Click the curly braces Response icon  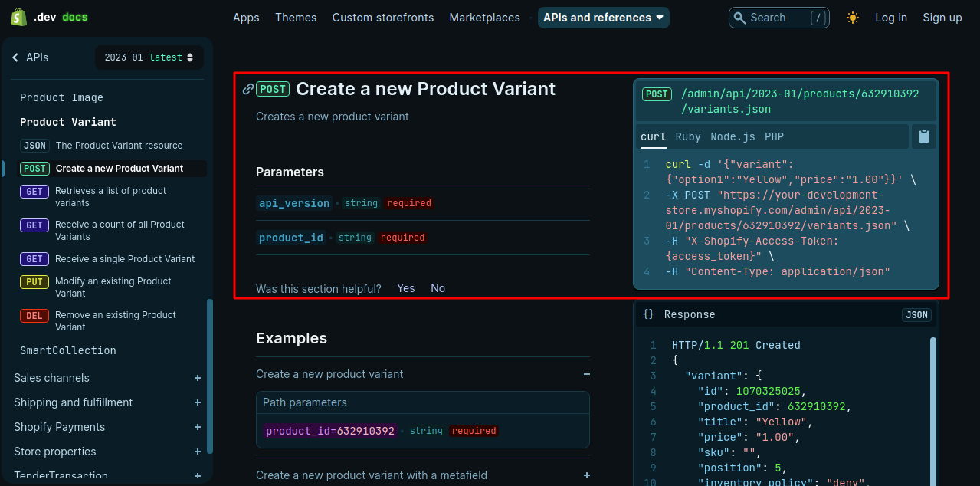[649, 314]
